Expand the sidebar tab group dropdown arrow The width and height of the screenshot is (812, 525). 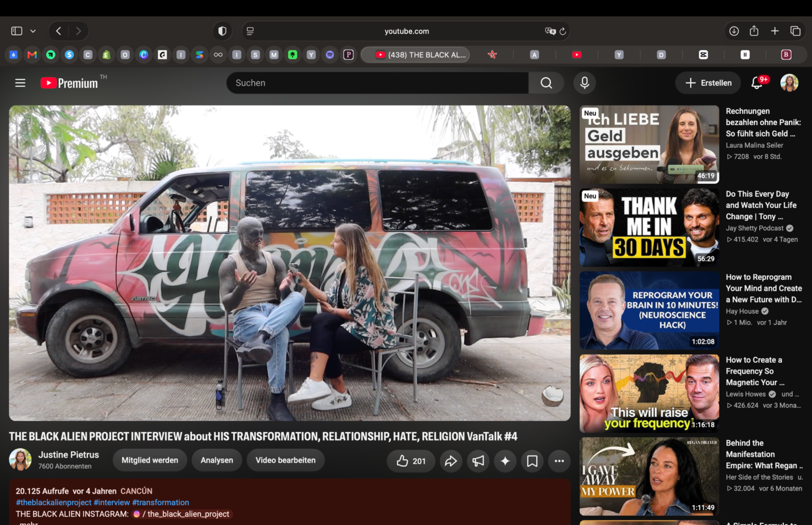point(33,31)
